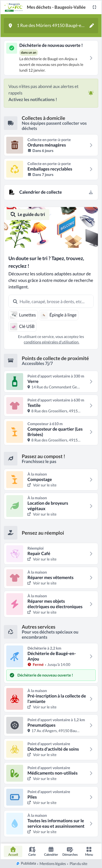Click the Pneumatiques tire icon
Viewport: 102px width, 868px height.
tap(15, 725)
